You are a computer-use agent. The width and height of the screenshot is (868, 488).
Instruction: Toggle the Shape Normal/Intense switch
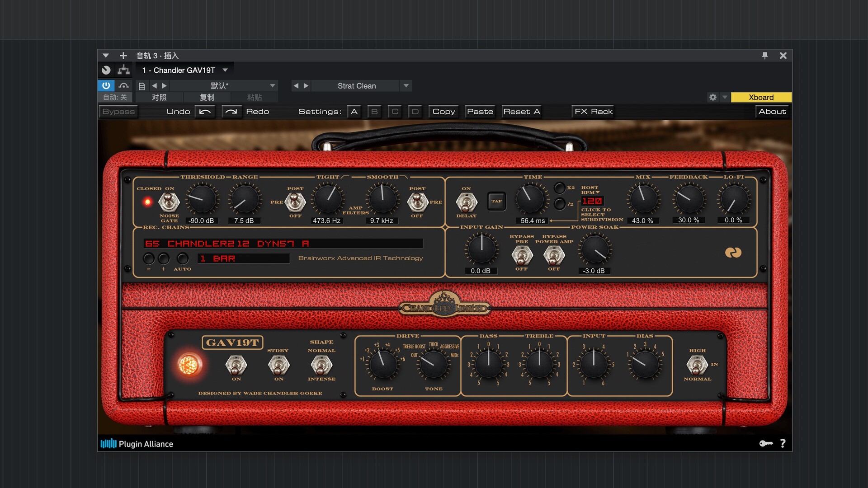click(321, 365)
